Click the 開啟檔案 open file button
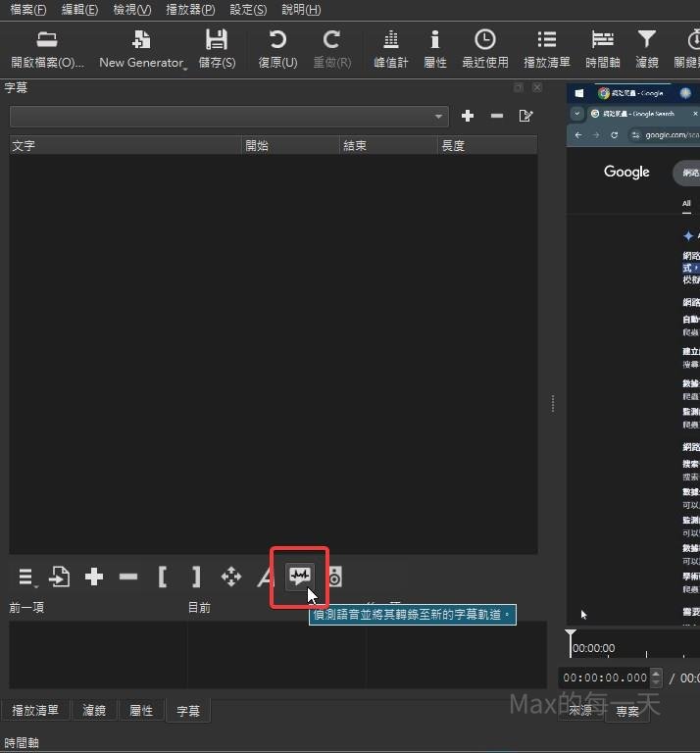 [x=47, y=49]
